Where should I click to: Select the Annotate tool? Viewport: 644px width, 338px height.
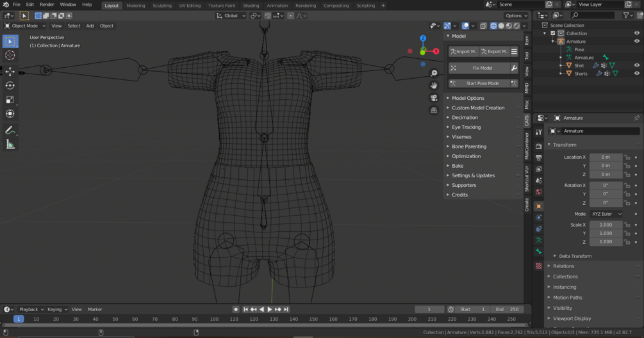point(10,130)
